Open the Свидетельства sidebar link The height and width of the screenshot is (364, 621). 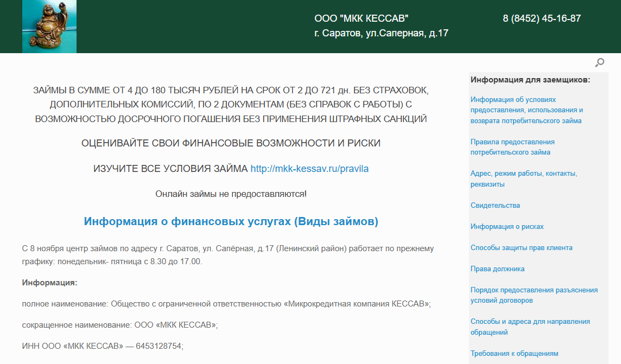(x=495, y=206)
